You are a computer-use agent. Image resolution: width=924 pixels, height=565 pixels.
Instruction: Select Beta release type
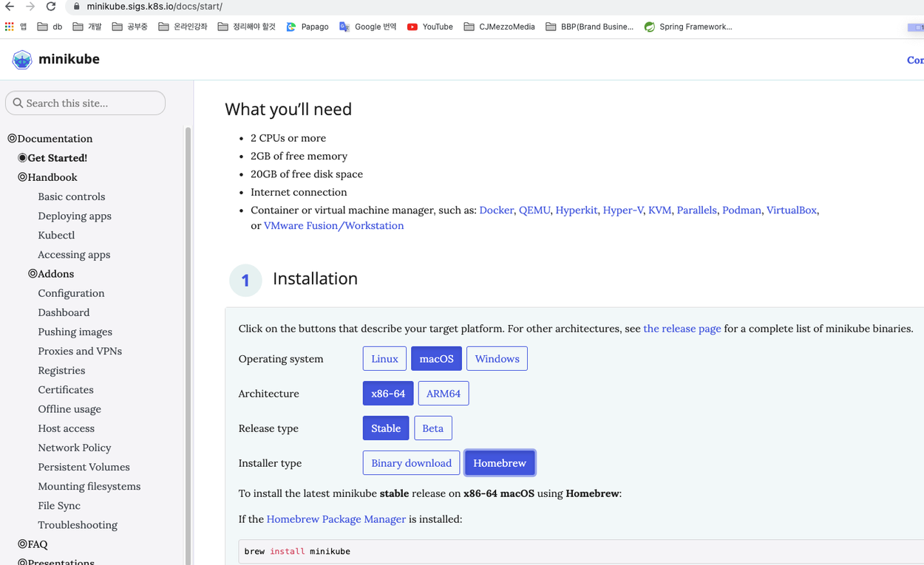point(432,428)
